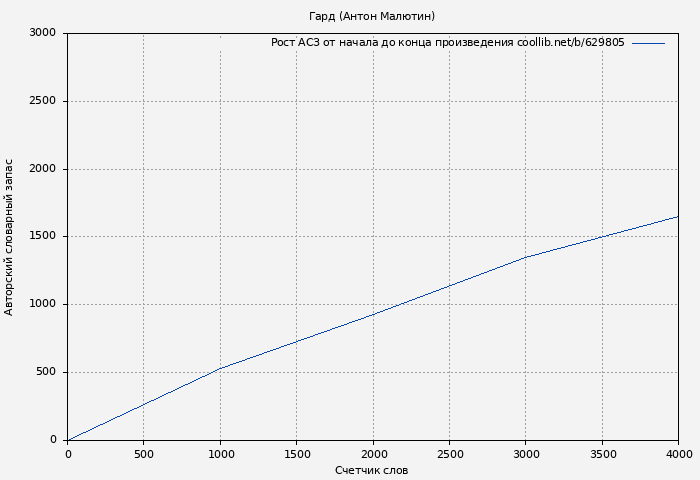Viewport: 700px width, 480px height.
Task: Click the blue line's end at x=4000
Action: click(677, 216)
